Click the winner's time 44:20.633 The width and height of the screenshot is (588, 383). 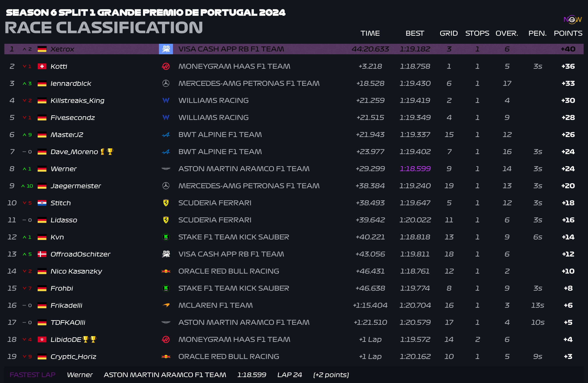click(370, 49)
